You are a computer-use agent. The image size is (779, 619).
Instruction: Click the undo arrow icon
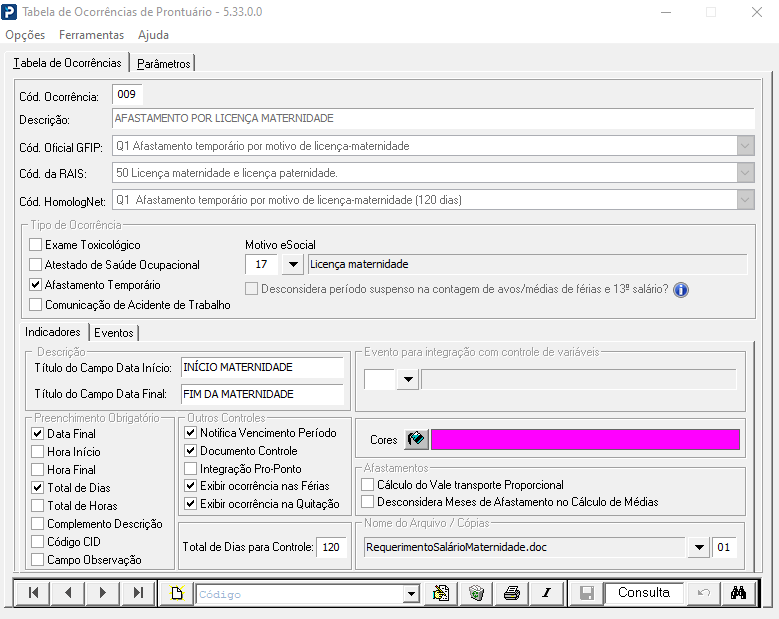pyautogui.click(x=703, y=593)
